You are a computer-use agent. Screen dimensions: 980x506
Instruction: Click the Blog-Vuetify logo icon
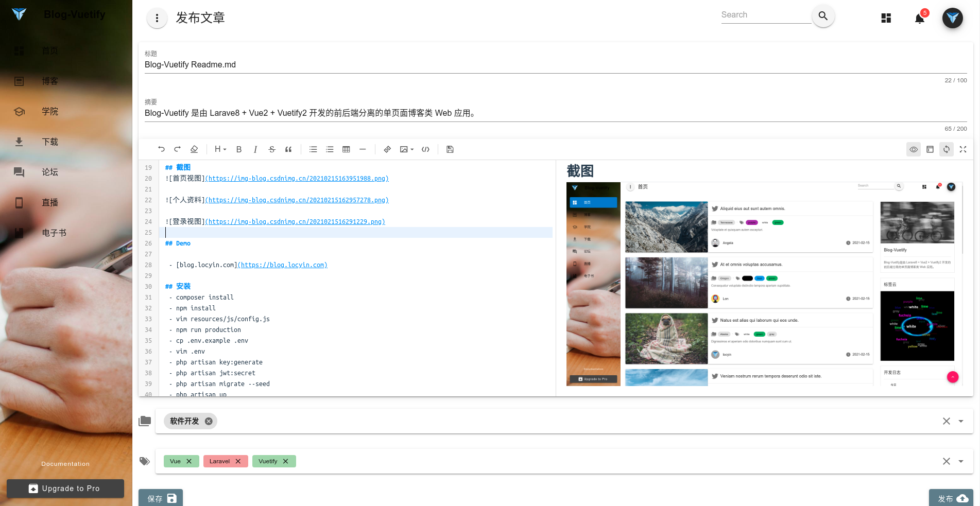point(19,14)
